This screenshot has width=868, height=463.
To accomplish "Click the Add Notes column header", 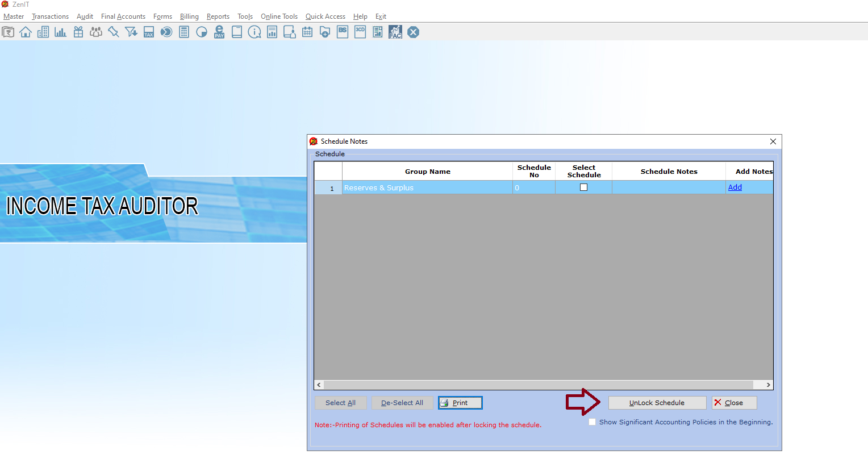I will pyautogui.click(x=750, y=171).
